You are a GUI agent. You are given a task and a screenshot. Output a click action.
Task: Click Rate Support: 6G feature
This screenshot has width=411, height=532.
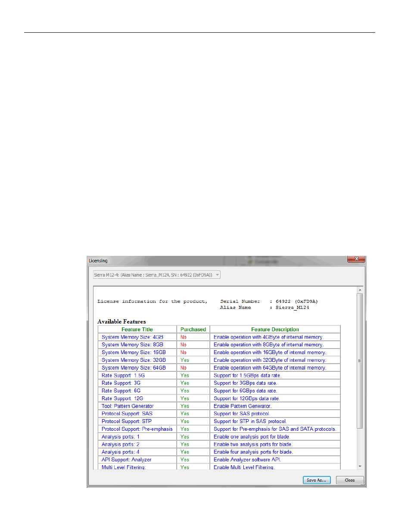tap(121, 391)
